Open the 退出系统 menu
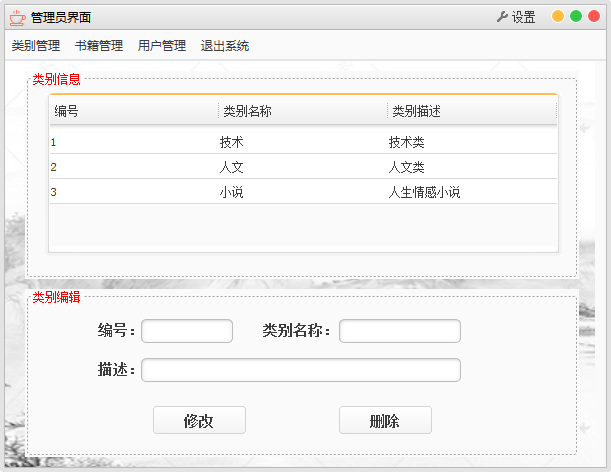The height and width of the screenshot is (472, 611). 225,46
